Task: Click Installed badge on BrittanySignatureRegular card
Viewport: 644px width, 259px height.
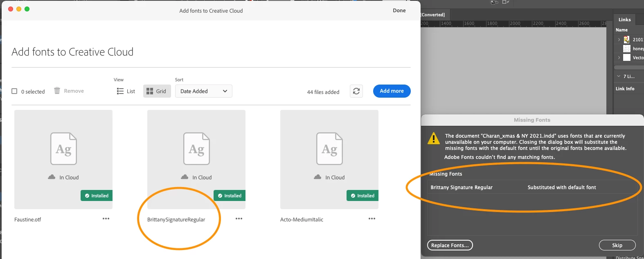Action: coord(230,196)
